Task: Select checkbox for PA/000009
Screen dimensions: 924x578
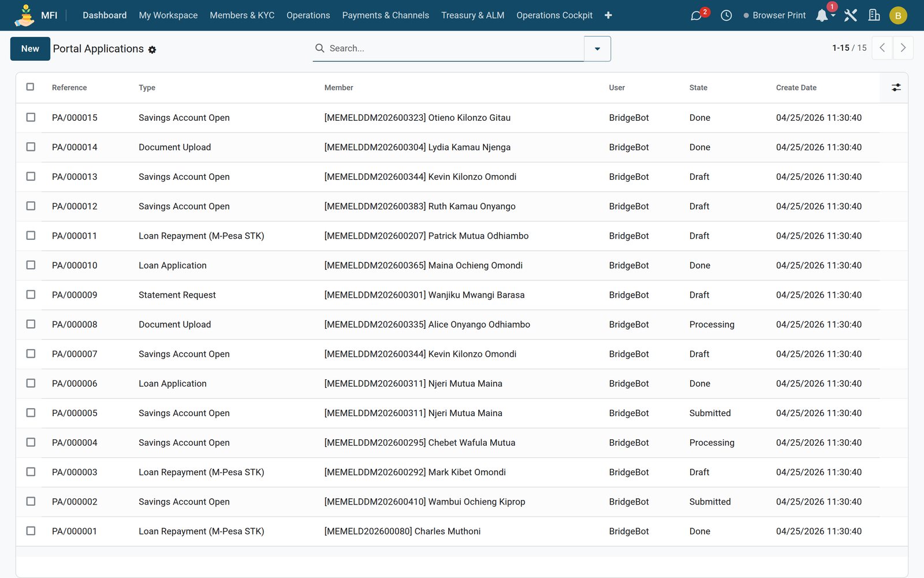Action: coord(31,294)
